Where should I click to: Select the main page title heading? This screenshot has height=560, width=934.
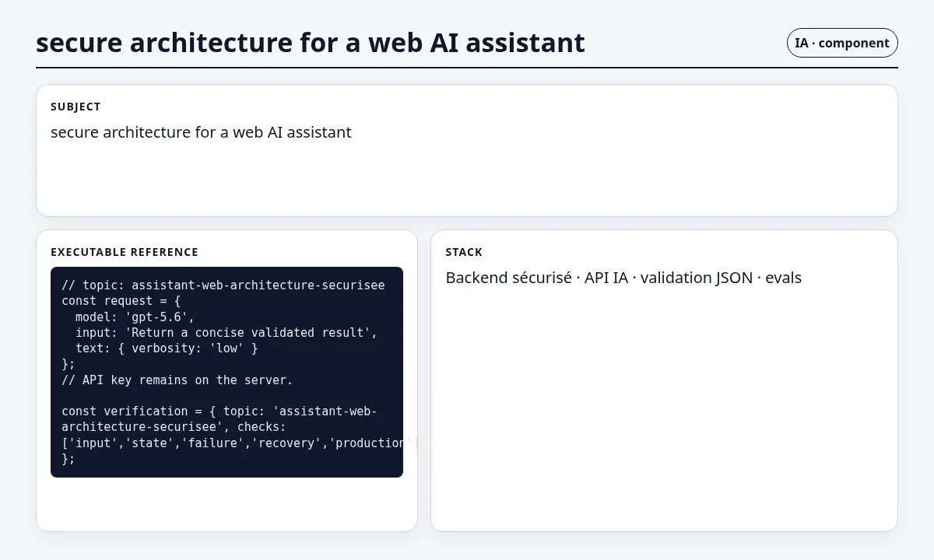(x=311, y=42)
